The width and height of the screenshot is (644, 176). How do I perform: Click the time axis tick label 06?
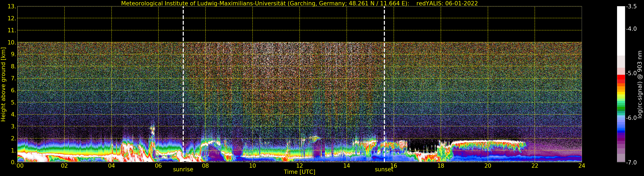[159, 166]
